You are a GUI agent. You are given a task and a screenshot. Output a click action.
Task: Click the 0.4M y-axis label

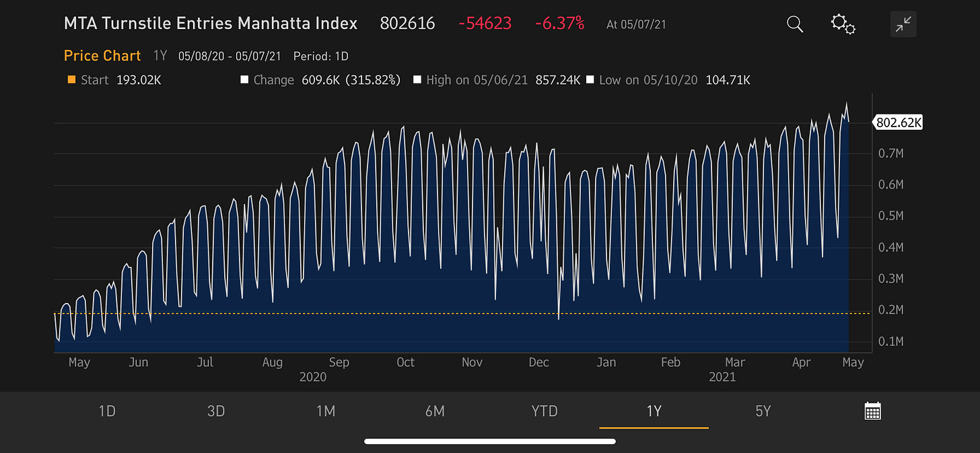pyautogui.click(x=892, y=247)
